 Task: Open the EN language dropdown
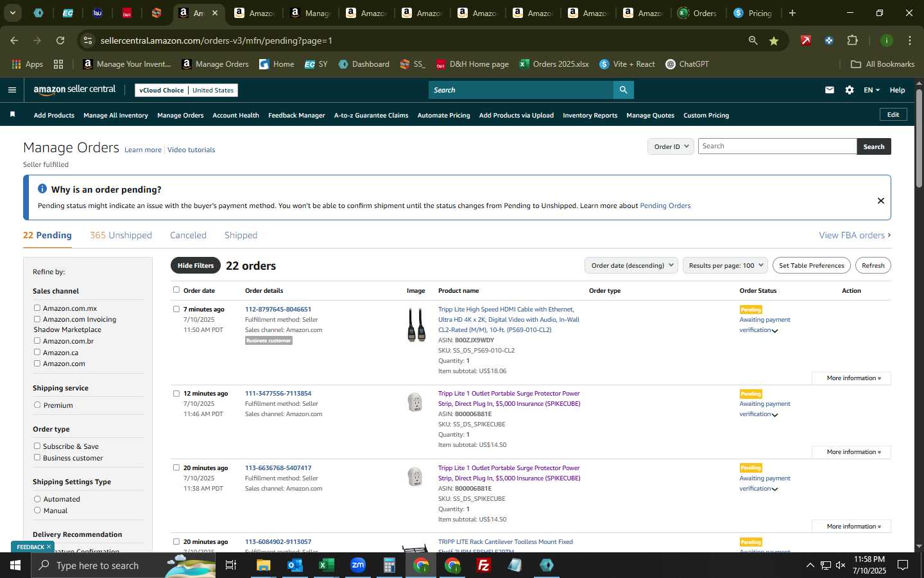pos(871,90)
